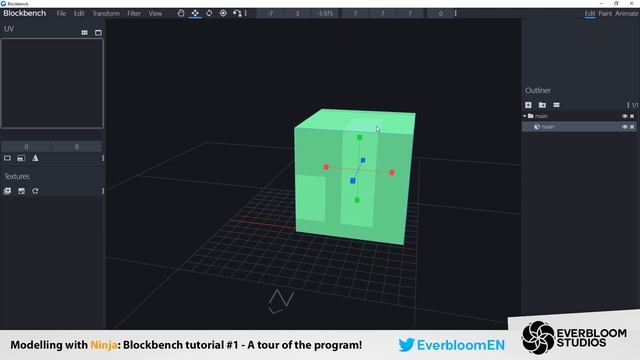Click the UV panel title
The image size is (640, 360).
pos(9,29)
